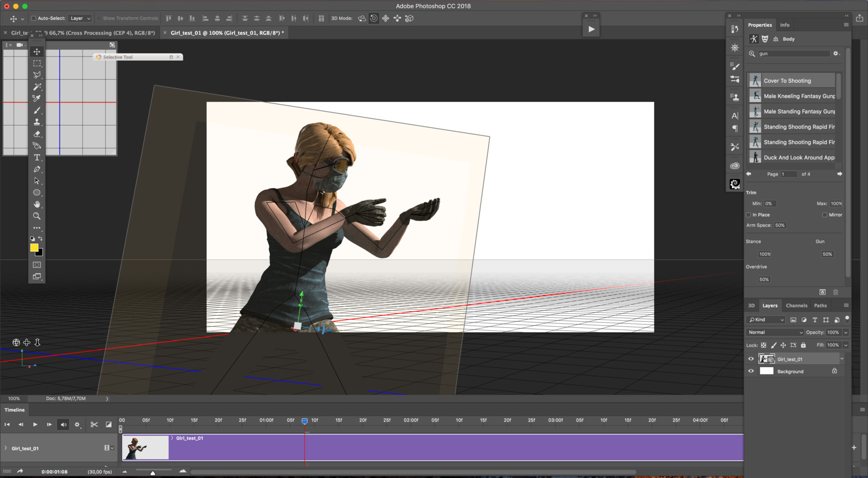This screenshot has height=478, width=868.
Task: Select the Ellipse shape tool
Action: (37, 193)
